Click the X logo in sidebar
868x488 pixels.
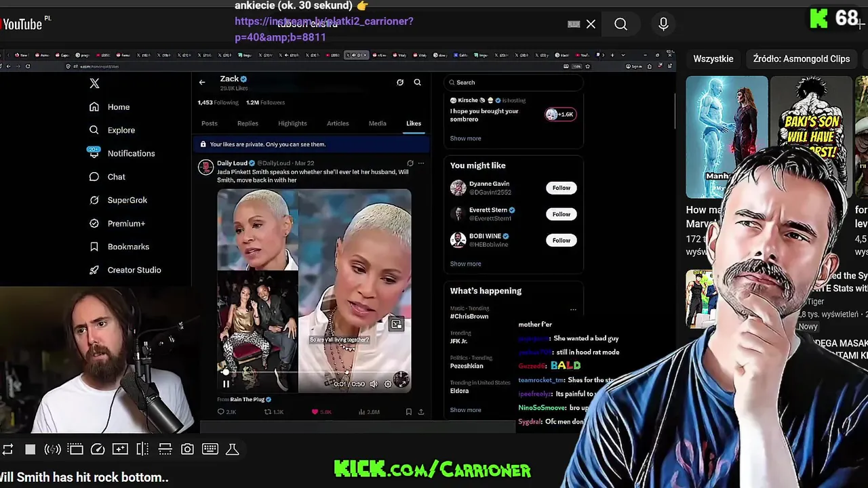[x=94, y=83]
